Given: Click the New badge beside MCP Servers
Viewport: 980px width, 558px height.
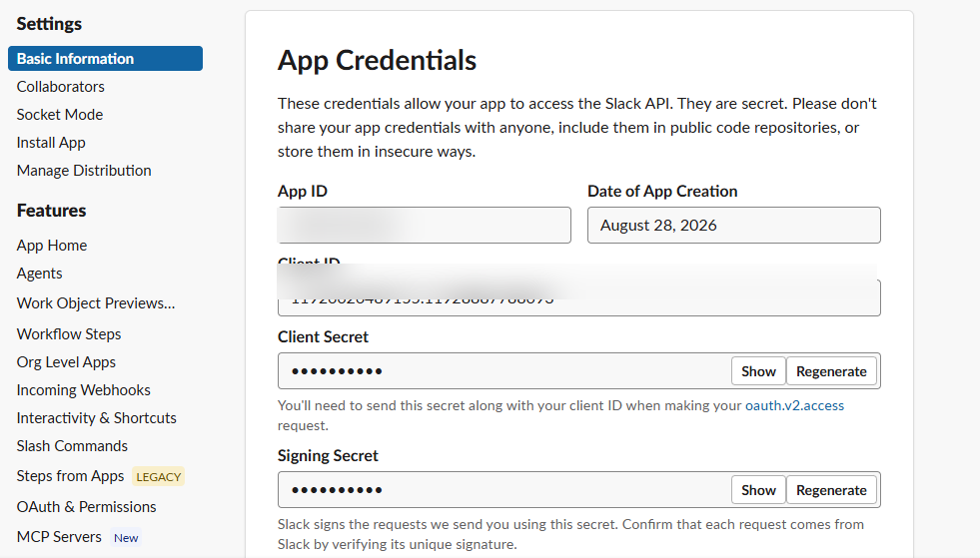Looking at the screenshot, I should [x=126, y=537].
